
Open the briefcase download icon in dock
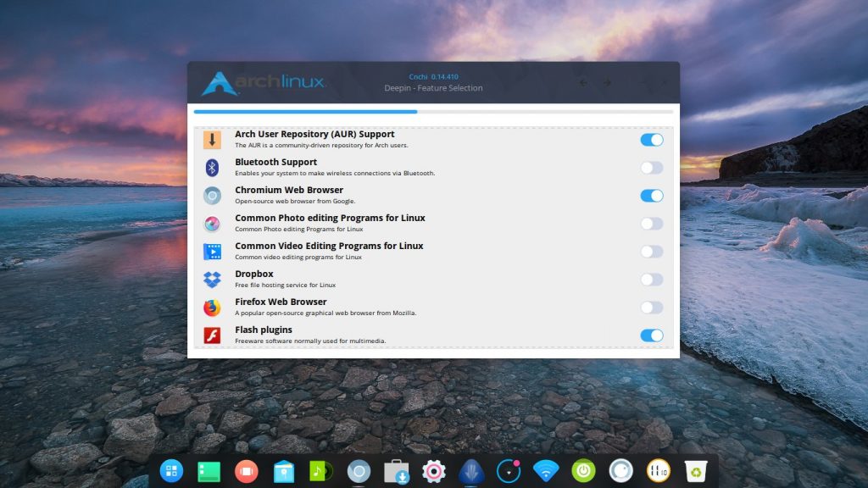397,471
